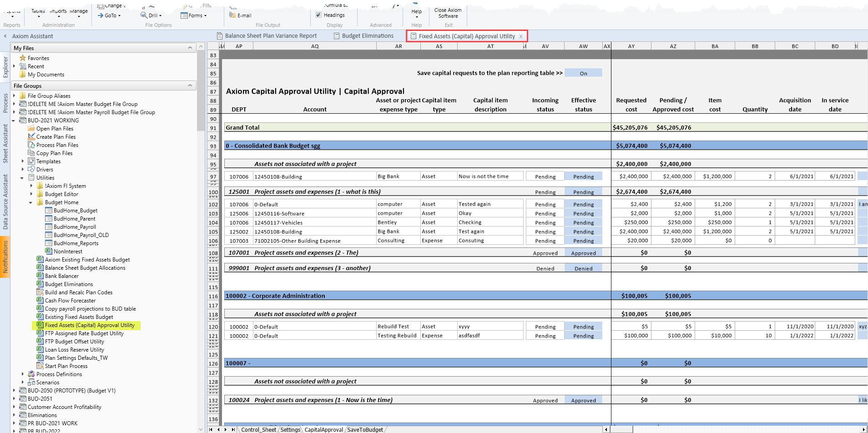Image resolution: width=868 pixels, height=433 pixels.
Task: Expand File Group Aliases node
Action: coord(14,96)
